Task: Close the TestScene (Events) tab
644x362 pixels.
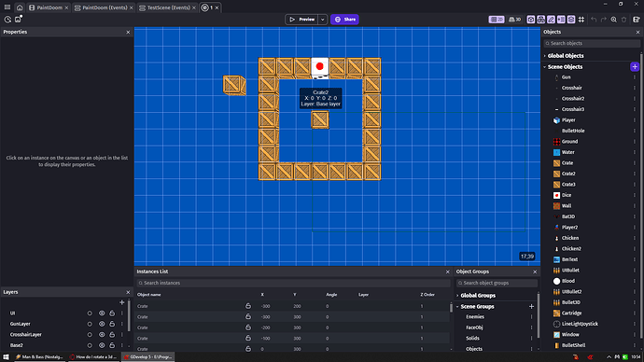Action: tap(194, 7)
